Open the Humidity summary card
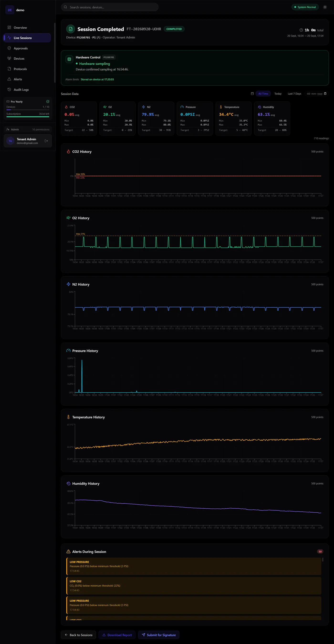 [x=272, y=118]
